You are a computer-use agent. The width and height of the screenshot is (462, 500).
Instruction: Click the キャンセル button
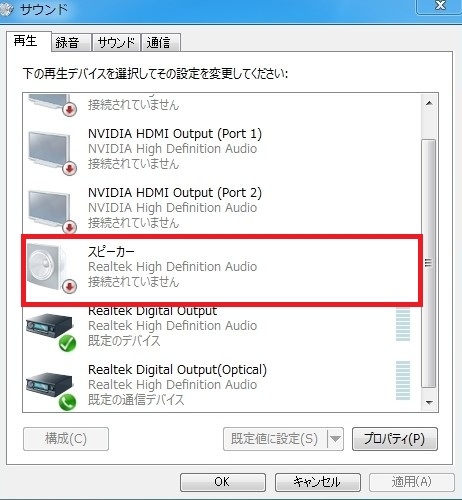[317, 482]
